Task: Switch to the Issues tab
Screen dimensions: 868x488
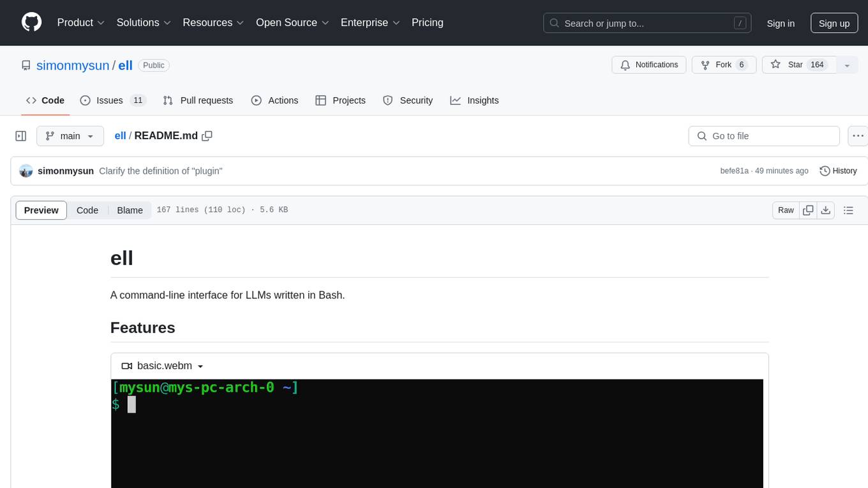Action: [113, 100]
